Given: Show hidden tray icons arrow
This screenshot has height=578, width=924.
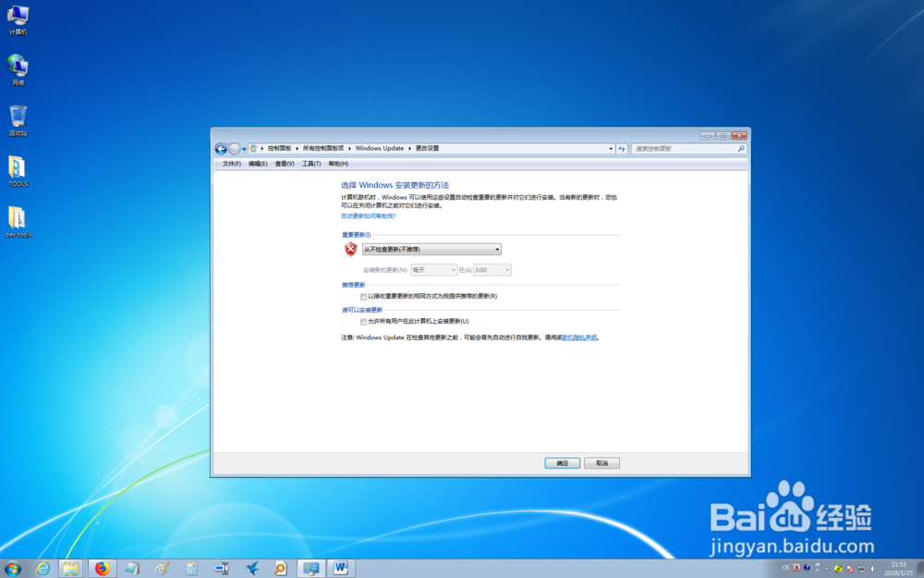Looking at the screenshot, I should (x=826, y=569).
